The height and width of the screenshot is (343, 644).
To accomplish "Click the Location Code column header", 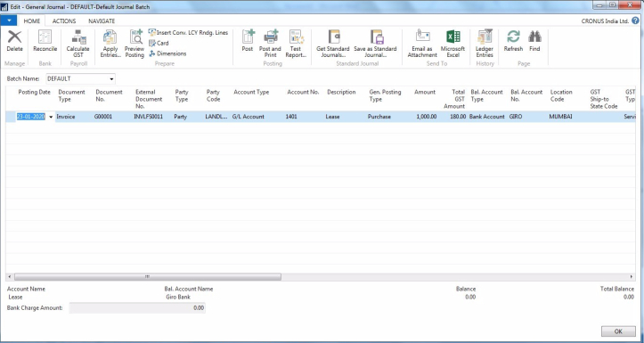I will click(561, 95).
